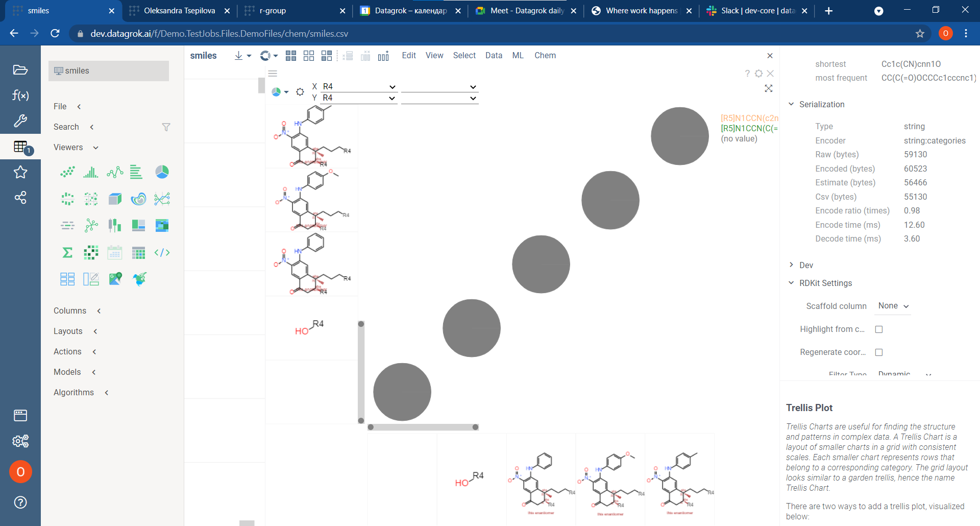Open the Chem menu
The height and width of the screenshot is (526, 980).
click(x=545, y=55)
